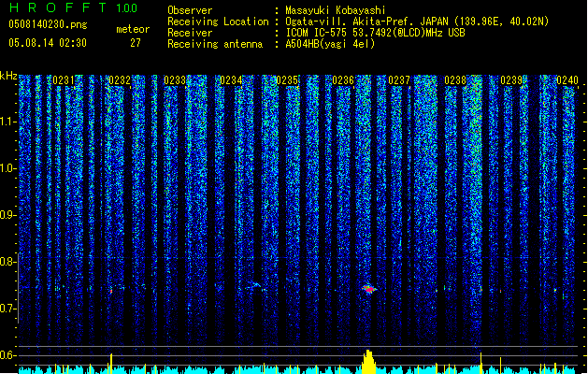
Task: Click the 0234 time marker
Action: [x=231, y=80]
